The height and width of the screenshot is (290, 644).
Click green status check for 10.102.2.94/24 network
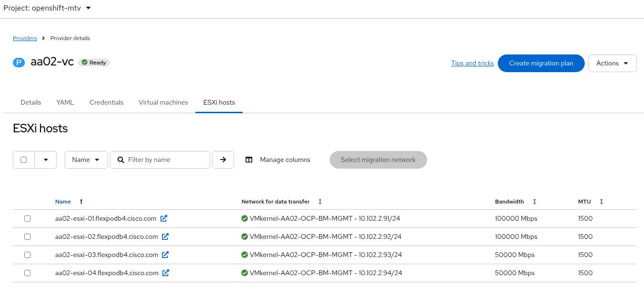click(x=245, y=273)
